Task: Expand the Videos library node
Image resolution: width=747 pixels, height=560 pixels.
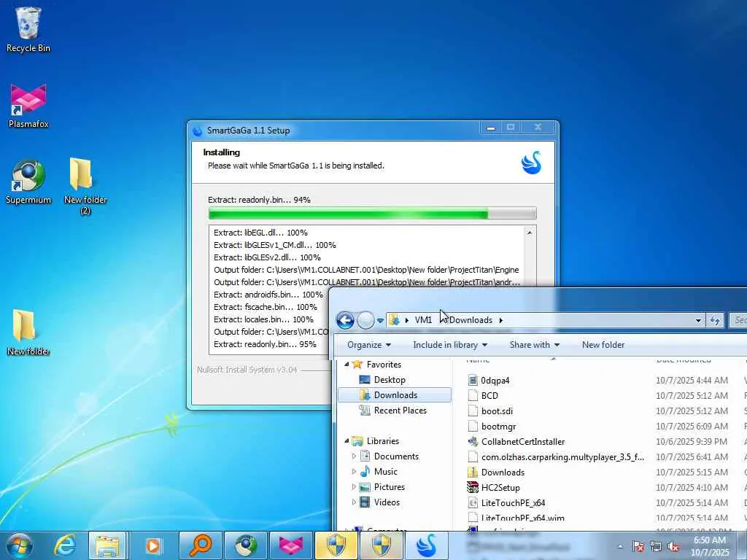Action: (x=354, y=502)
